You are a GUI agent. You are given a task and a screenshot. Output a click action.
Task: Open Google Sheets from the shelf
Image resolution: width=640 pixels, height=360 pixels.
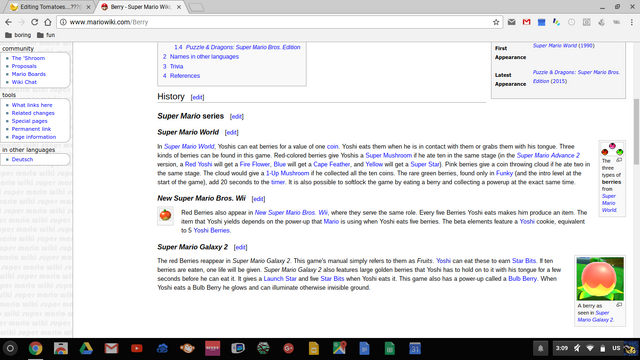(390, 349)
